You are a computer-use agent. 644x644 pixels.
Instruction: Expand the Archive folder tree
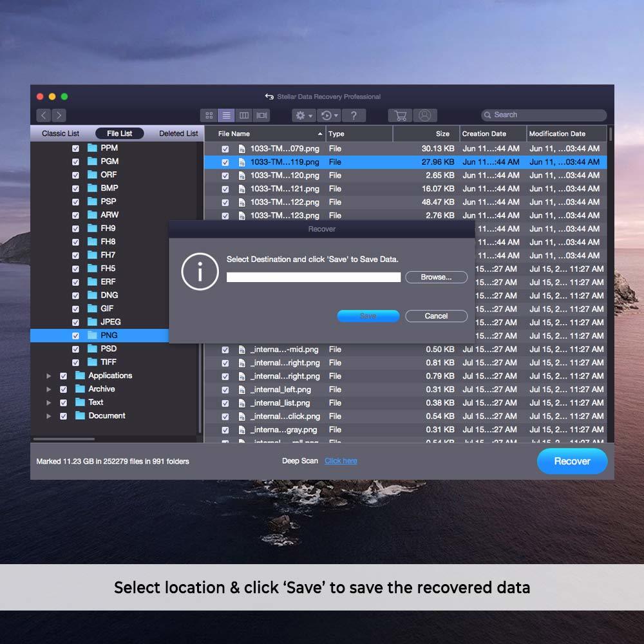click(x=48, y=390)
